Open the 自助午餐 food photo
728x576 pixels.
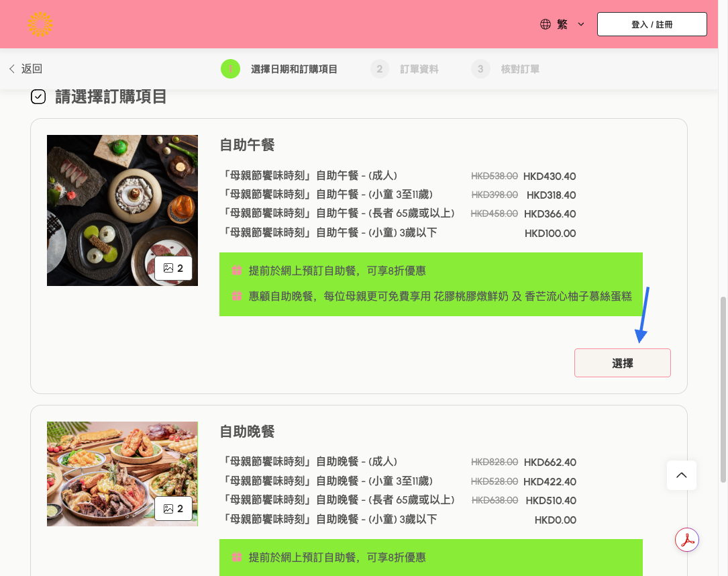point(122,210)
